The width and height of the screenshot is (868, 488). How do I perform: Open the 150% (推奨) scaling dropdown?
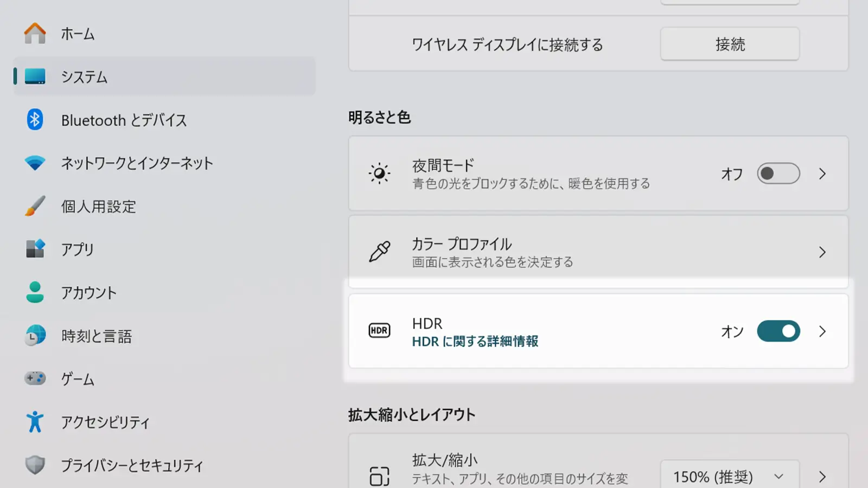tap(729, 477)
